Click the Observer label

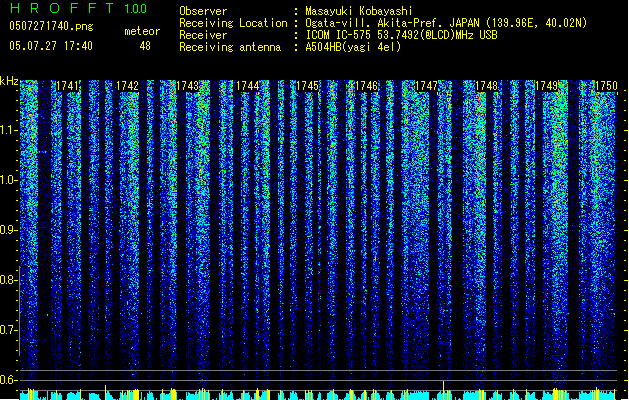(203, 11)
